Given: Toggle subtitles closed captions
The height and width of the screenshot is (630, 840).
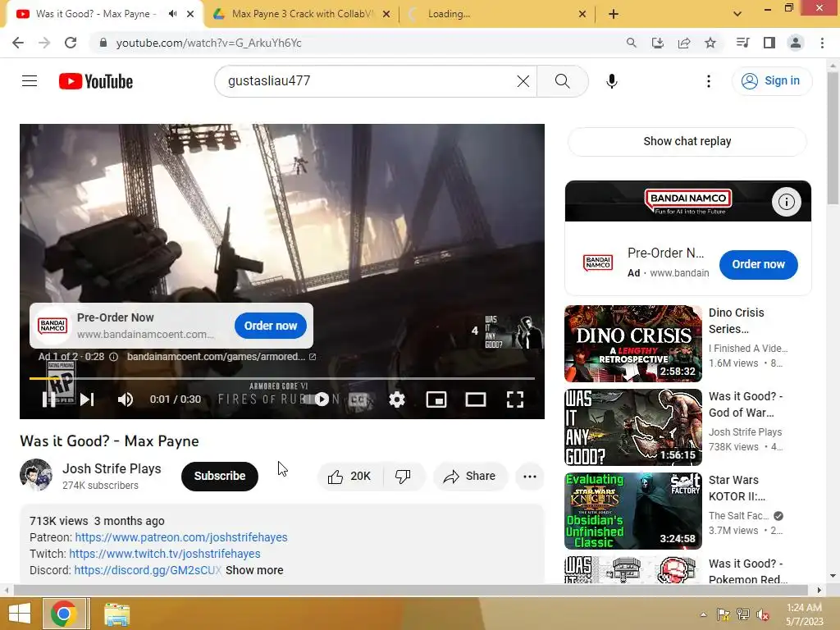Looking at the screenshot, I should [x=359, y=399].
